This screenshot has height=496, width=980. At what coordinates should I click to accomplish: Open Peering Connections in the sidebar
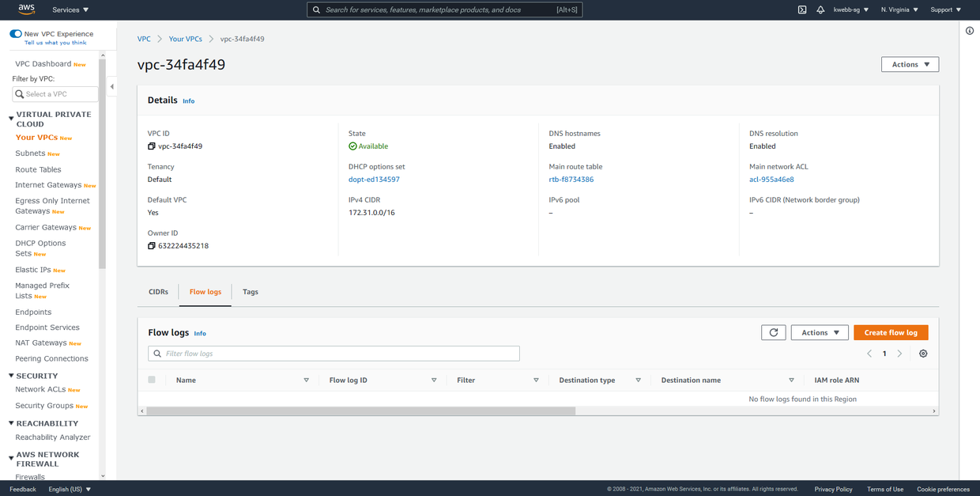click(51, 358)
